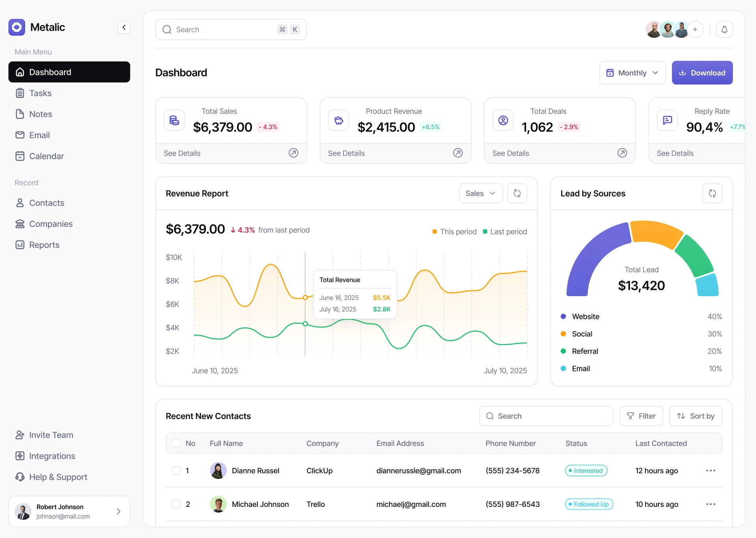Click the Download button

click(x=702, y=72)
